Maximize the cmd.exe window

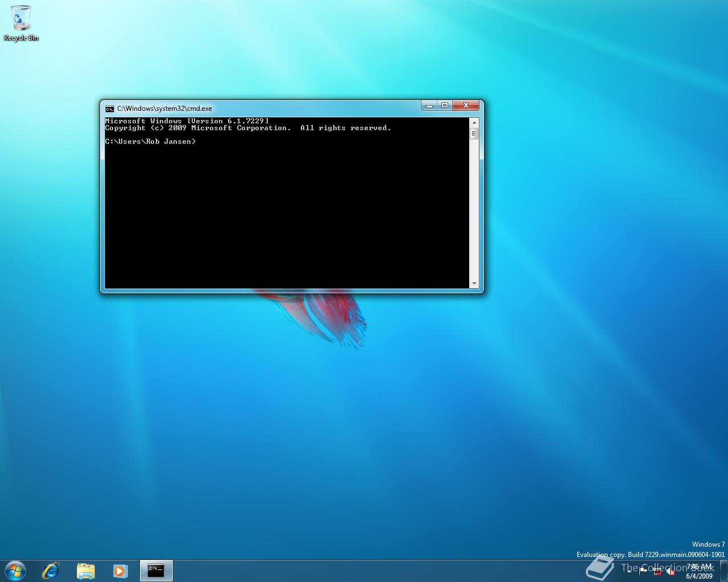[445, 106]
